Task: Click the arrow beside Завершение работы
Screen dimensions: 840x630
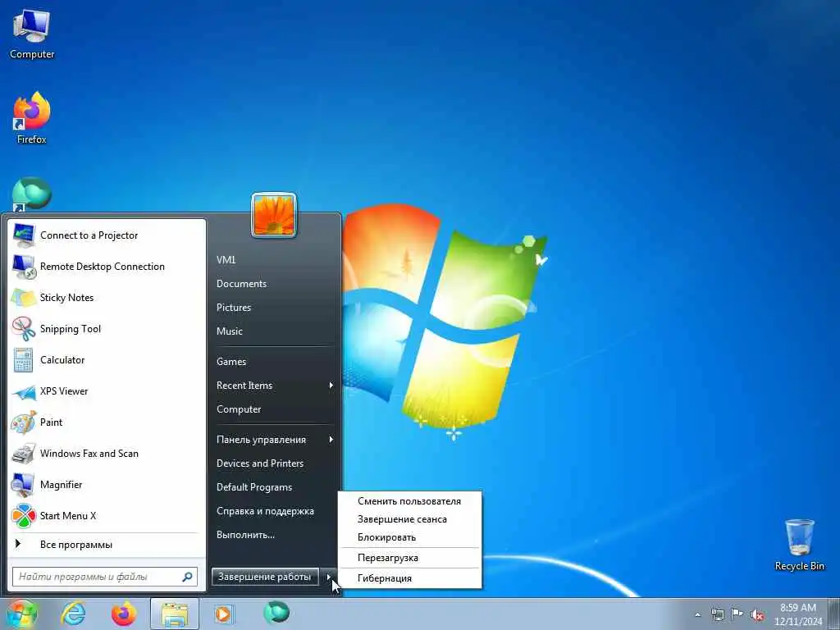Action: [330, 577]
